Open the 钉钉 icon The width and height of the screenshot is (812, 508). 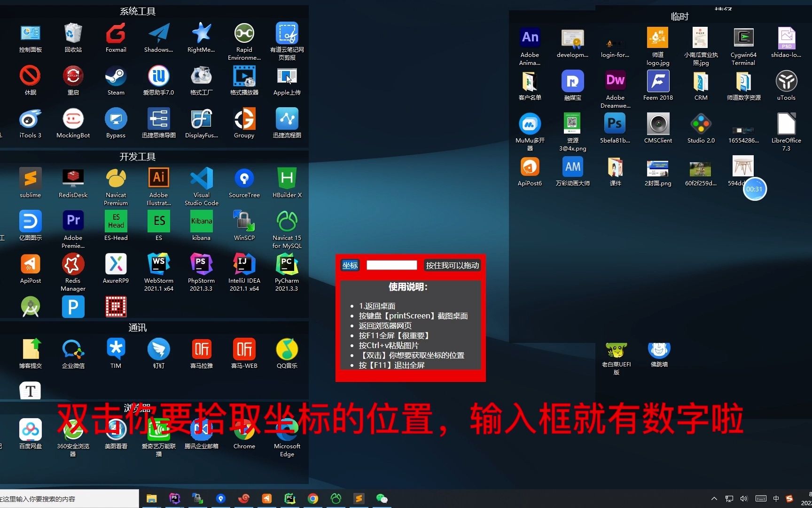[158, 354]
